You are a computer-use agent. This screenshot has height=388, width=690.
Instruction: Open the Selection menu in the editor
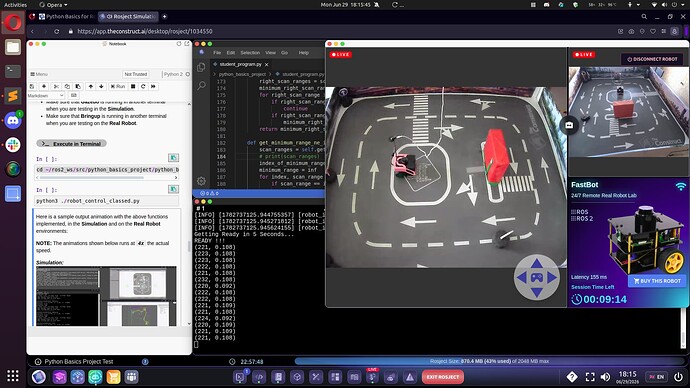point(250,53)
